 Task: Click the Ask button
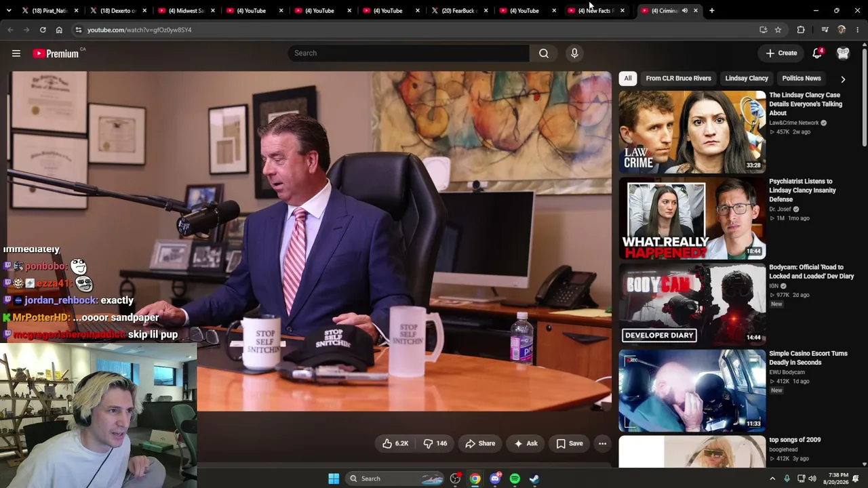point(526,443)
